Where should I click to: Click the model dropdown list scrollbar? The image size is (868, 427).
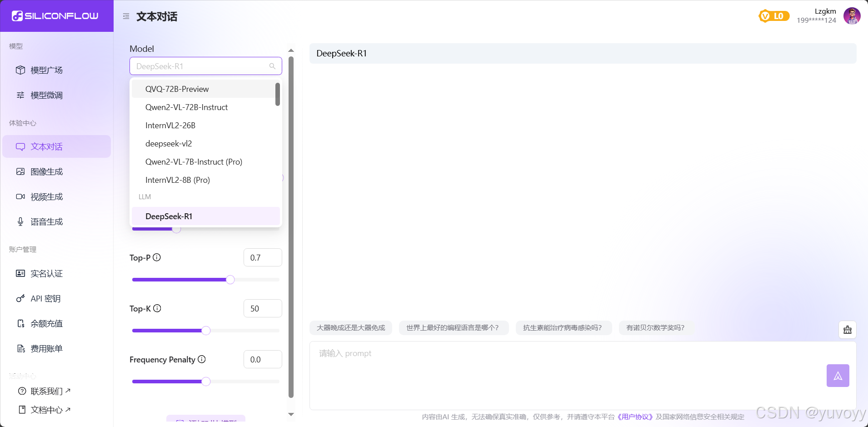[x=278, y=94]
